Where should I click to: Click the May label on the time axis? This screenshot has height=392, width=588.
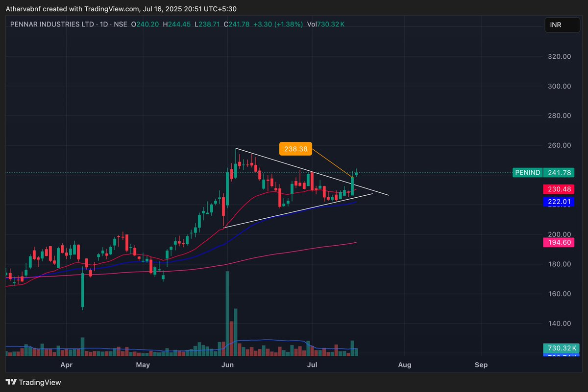point(143,365)
